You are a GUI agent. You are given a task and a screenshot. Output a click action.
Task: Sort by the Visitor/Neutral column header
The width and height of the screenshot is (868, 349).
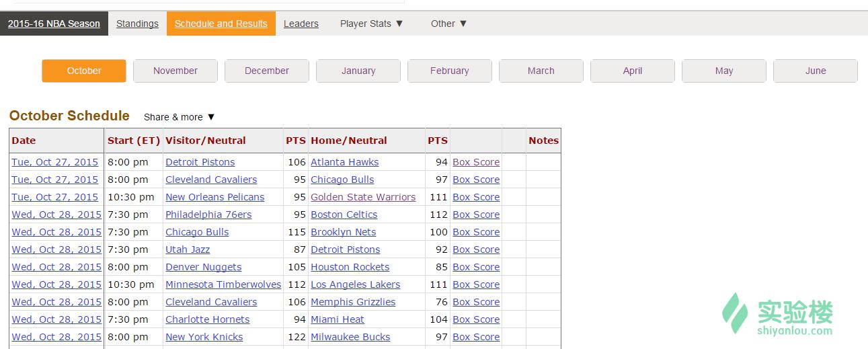pyautogui.click(x=206, y=141)
